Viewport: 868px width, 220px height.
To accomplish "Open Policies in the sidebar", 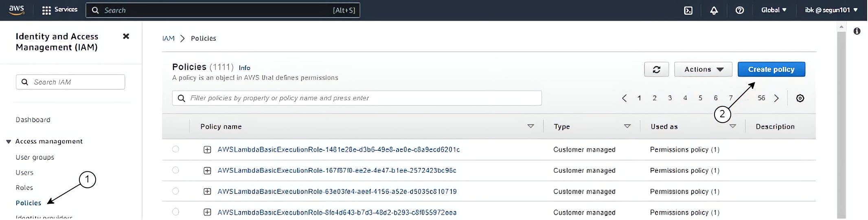I will (28, 203).
